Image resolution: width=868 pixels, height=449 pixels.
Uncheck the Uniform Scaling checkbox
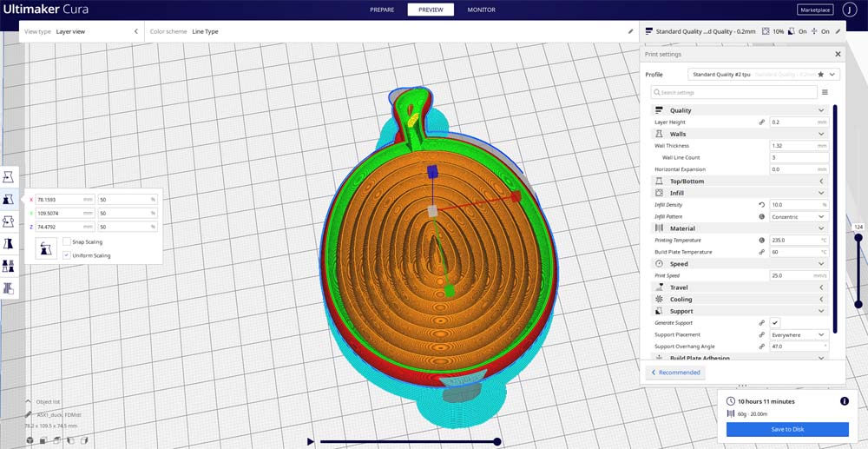(67, 255)
